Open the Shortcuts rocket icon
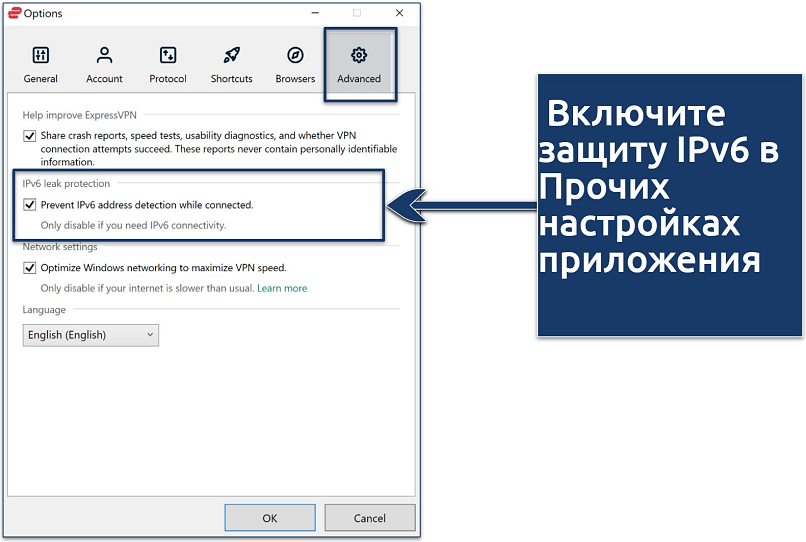 [x=232, y=55]
